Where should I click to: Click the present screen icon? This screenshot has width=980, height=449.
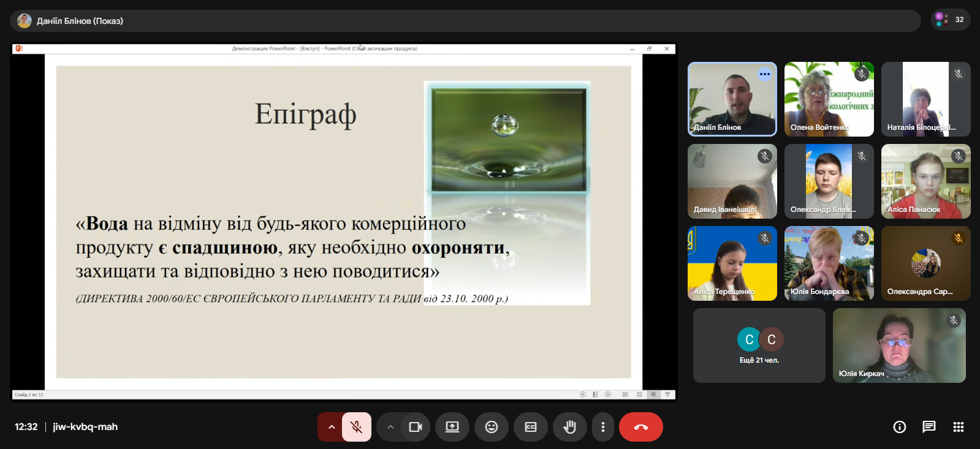click(452, 427)
